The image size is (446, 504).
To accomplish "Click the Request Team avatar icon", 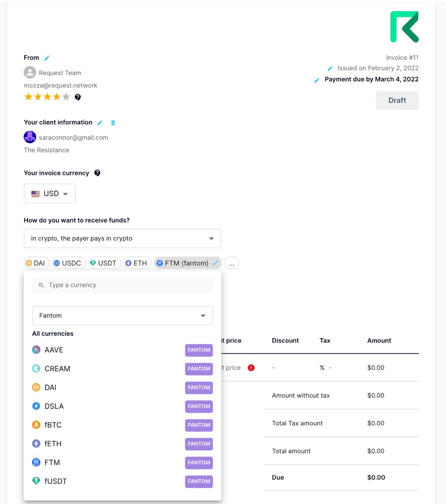I will pyautogui.click(x=30, y=72).
